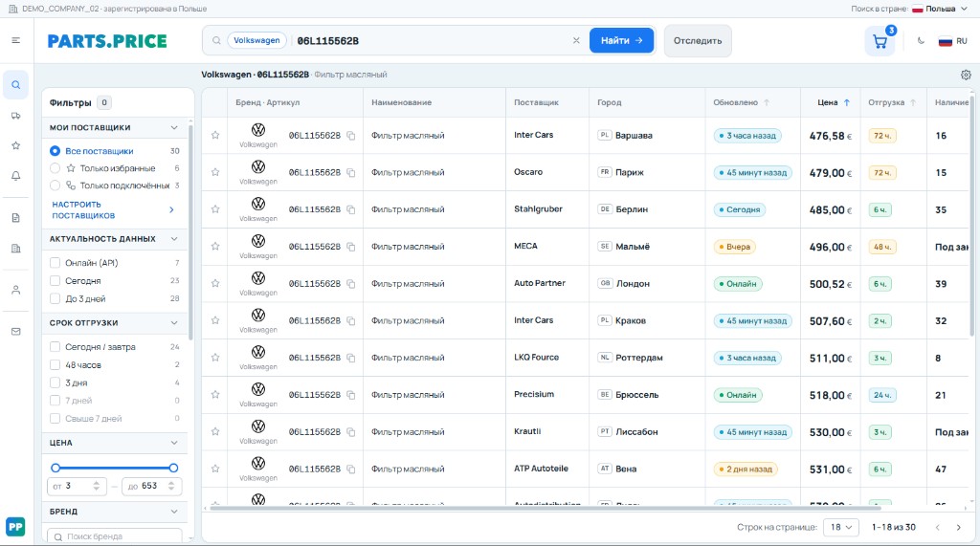Click 'Наименование' column header
This screenshot has height=546, width=980.
tap(401, 102)
